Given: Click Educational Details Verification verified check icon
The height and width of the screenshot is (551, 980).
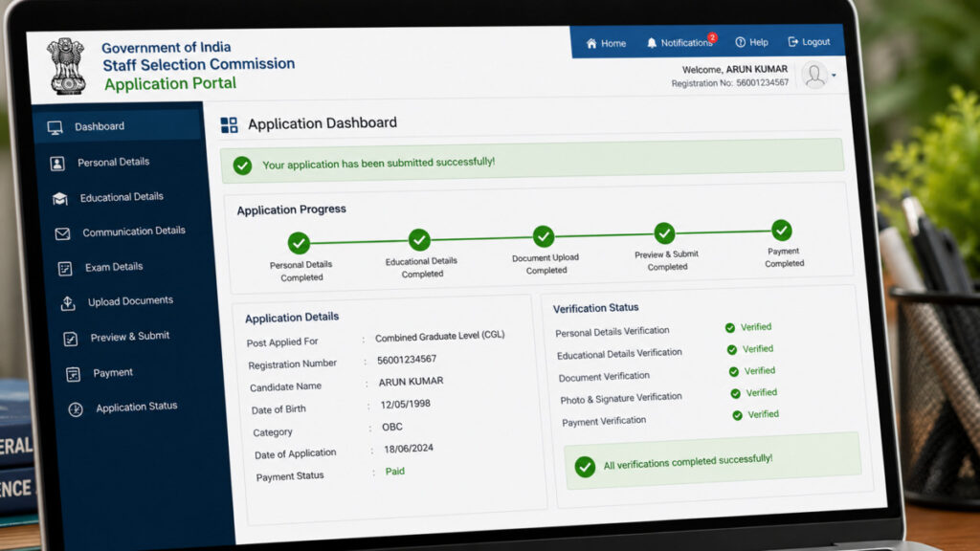Looking at the screenshot, I should [732, 349].
